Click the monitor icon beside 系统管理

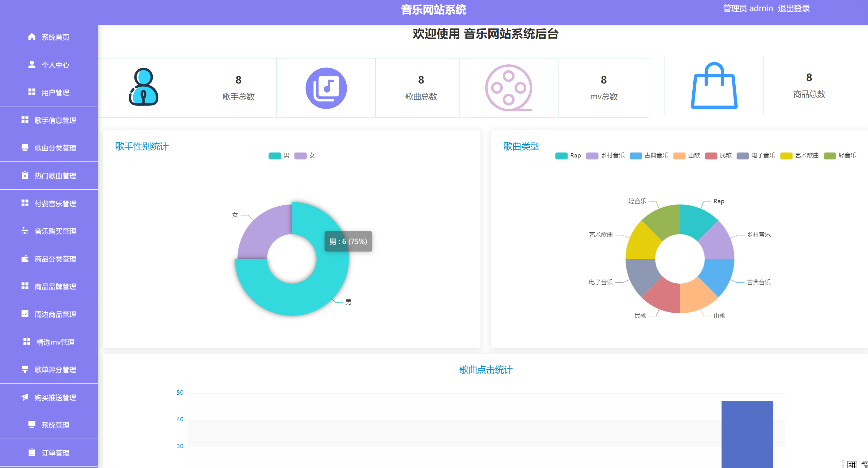point(32,425)
